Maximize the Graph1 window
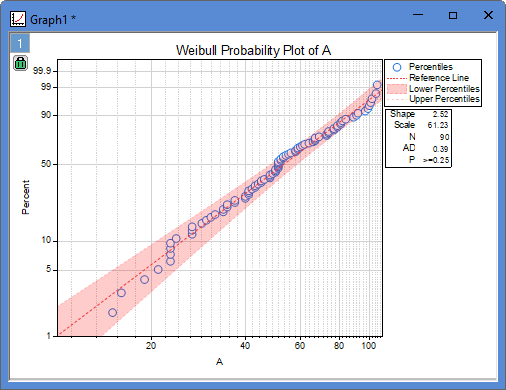The width and height of the screenshot is (506, 390). [x=453, y=15]
